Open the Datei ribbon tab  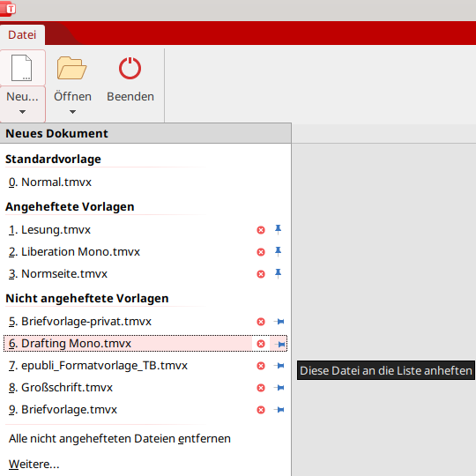pyautogui.click(x=22, y=35)
